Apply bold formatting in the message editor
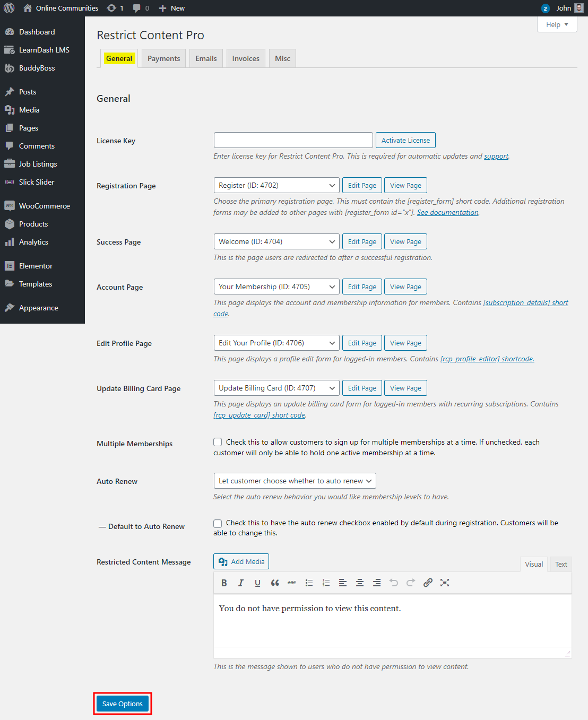Screen dimensions: 588x720 (x=224, y=583)
